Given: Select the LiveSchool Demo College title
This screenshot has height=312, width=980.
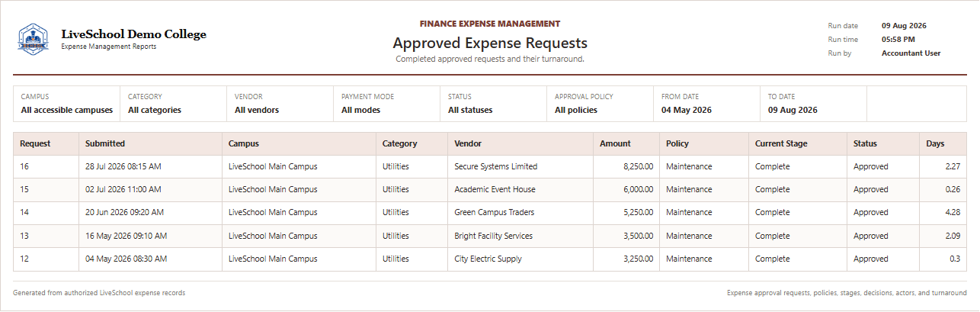Looking at the screenshot, I should coord(133,34).
